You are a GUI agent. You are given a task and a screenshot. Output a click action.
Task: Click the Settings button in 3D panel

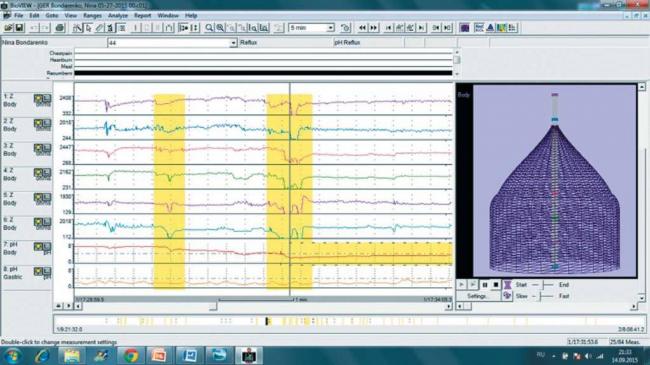[x=478, y=296]
